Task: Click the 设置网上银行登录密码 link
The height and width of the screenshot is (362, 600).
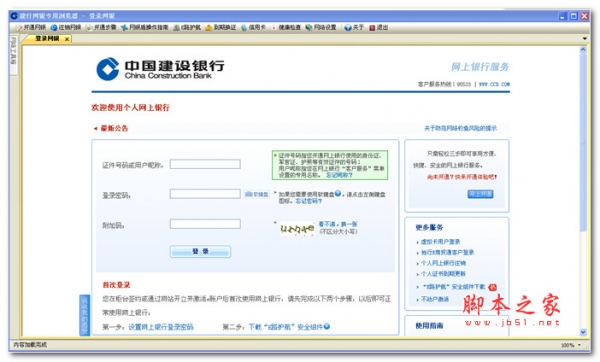Action: (161, 327)
